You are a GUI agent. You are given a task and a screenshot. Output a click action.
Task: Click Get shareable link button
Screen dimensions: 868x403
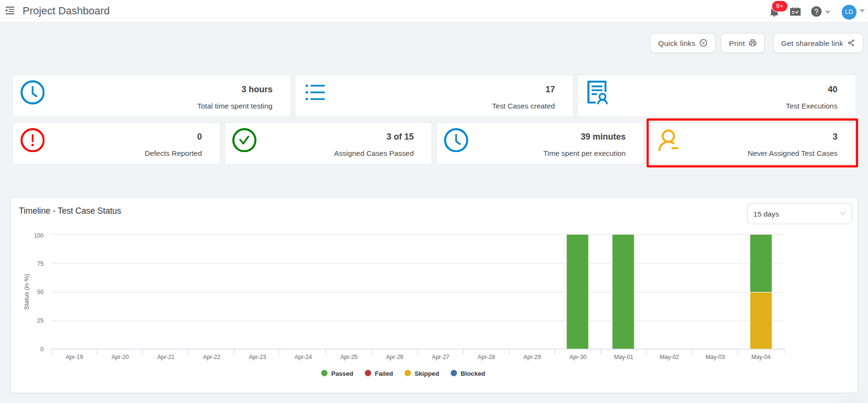817,43
